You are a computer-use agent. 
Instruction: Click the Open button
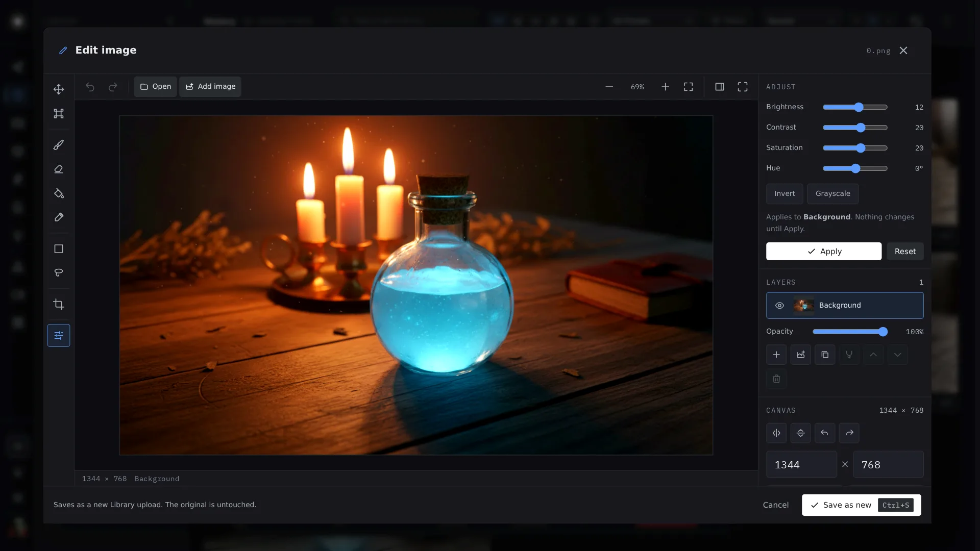point(155,87)
